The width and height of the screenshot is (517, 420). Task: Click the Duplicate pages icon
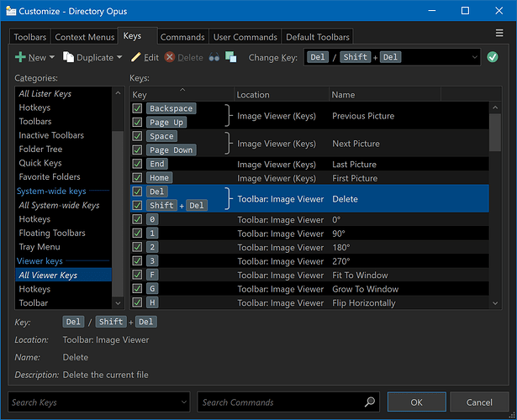(68, 57)
